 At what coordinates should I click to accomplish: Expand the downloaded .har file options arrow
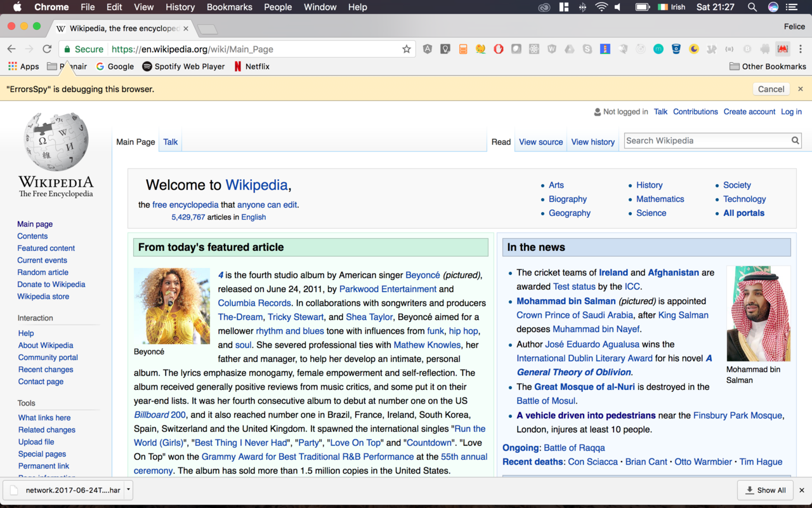click(129, 490)
